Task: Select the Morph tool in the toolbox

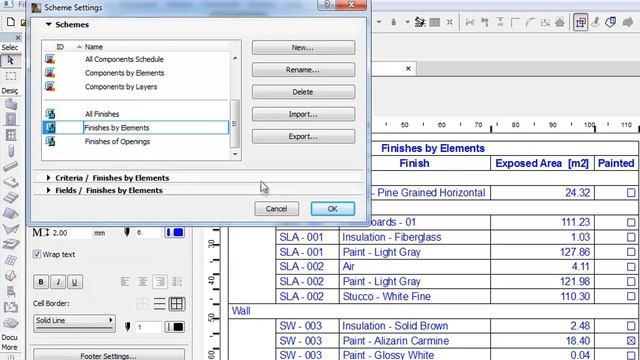Action: click(x=11, y=276)
